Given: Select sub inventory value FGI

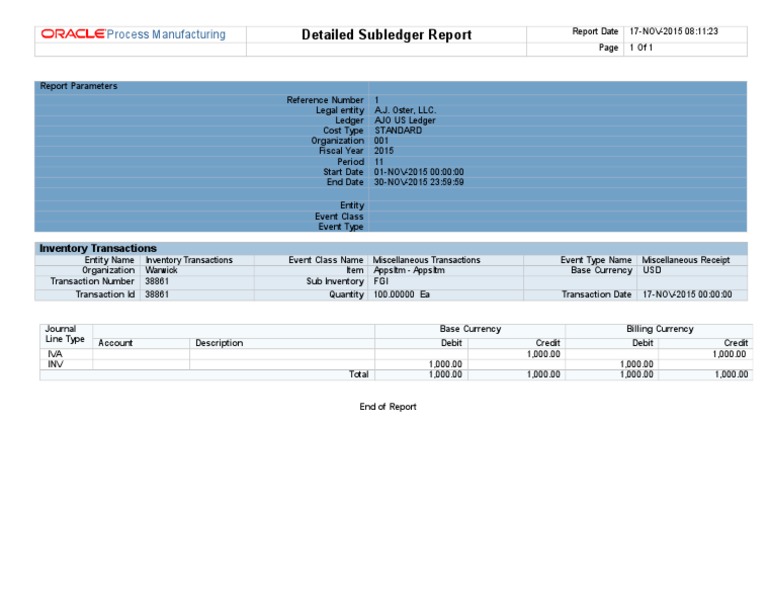Looking at the screenshot, I should point(381,282).
